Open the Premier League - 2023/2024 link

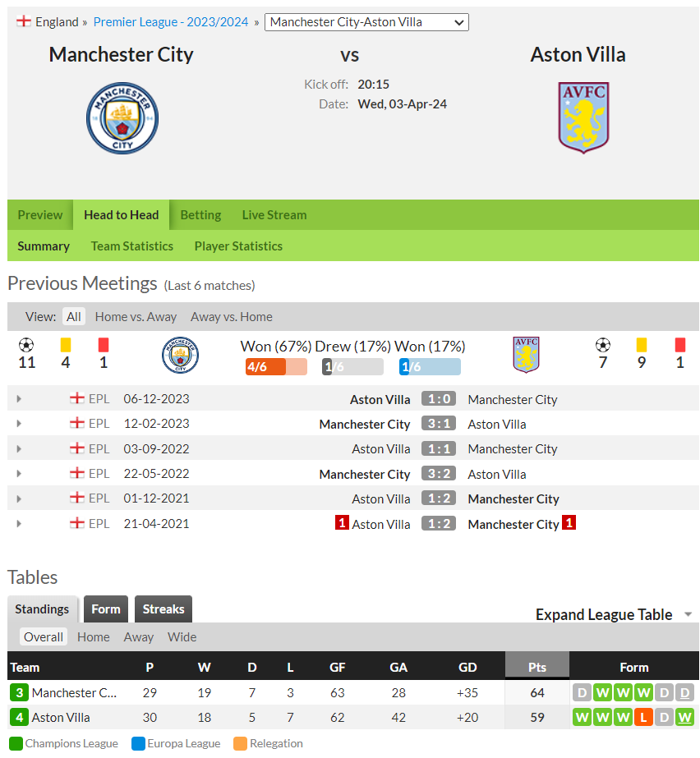(x=171, y=21)
